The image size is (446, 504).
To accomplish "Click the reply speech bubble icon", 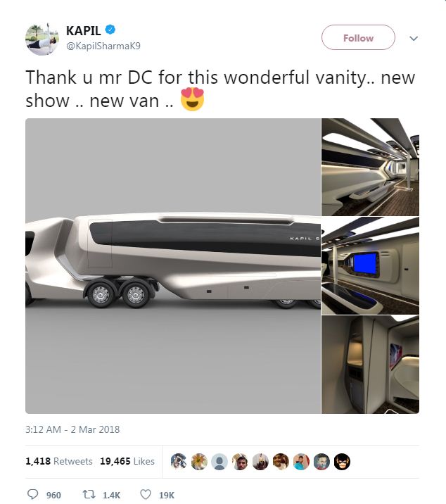I will pyautogui.click(x=32, y=494).
